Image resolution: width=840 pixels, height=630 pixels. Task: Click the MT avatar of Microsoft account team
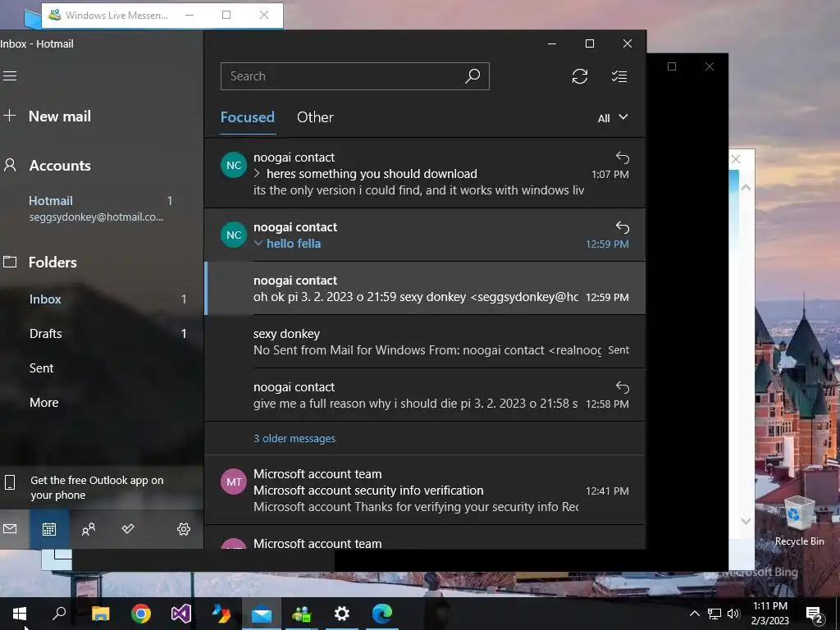tap(234, 482)
